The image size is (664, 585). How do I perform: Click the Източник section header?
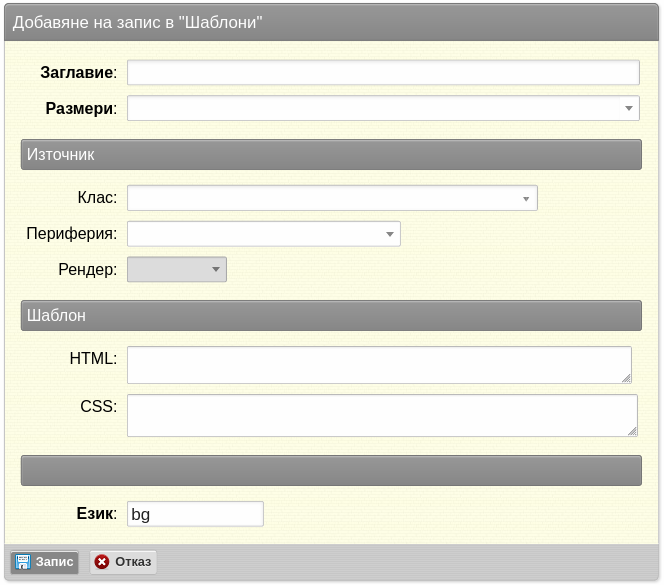coord(331,155)
